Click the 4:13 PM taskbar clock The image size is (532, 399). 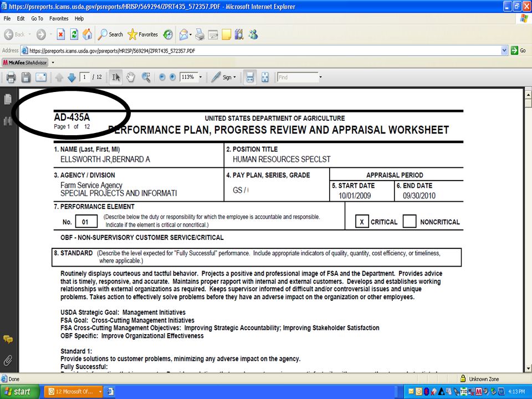[516, 392]
